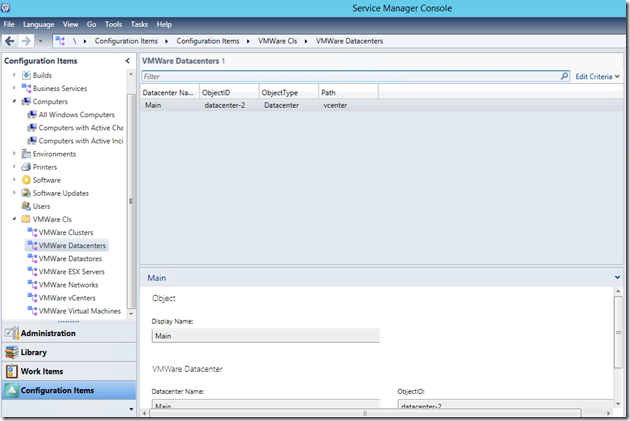Image resolution: width=630 pixels, height=421 pixels.
Task: Collapse the Main details pane
Action: 618,277
